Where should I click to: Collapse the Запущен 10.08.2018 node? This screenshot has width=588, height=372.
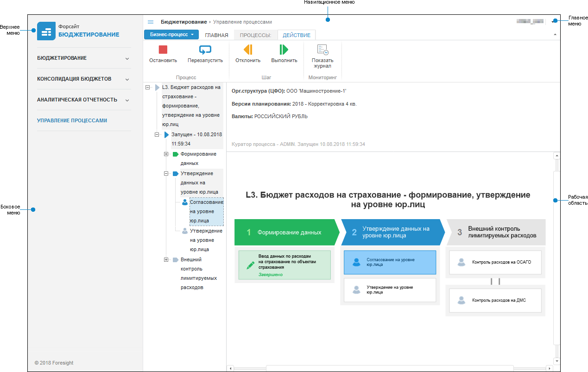pos(157,134)
